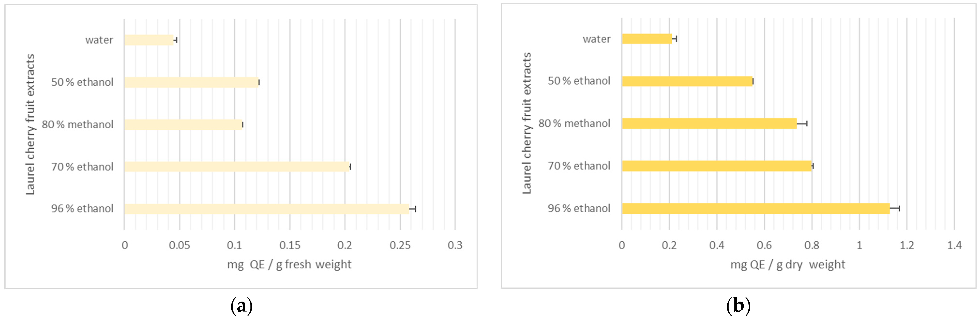The width and height of the screenshot is (980, 320).
Task: Click the '96 % ethanol' label in chart (b)
Action: [579, 208]
